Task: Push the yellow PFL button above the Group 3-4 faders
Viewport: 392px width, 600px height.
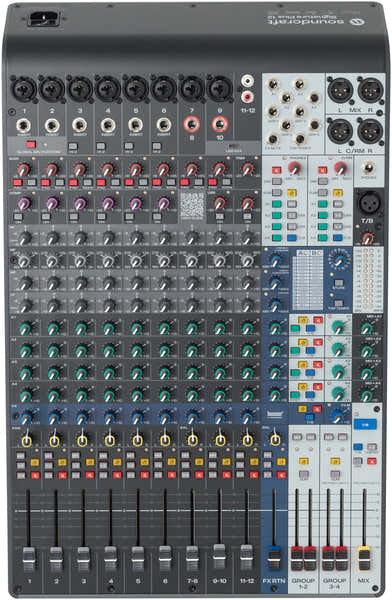Action: pos(335,461)
